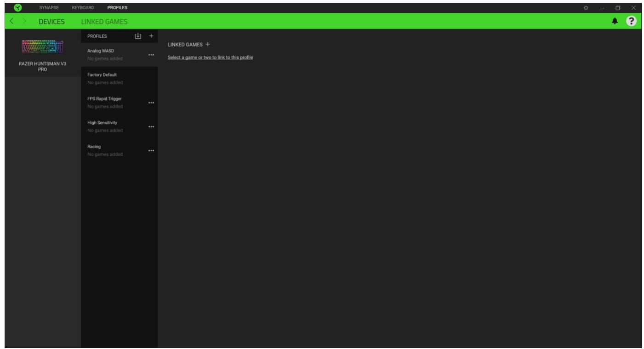Click 'Select a game or two' link
The width and height of the screenshot is (644, 349).
(x=210, y=57)
